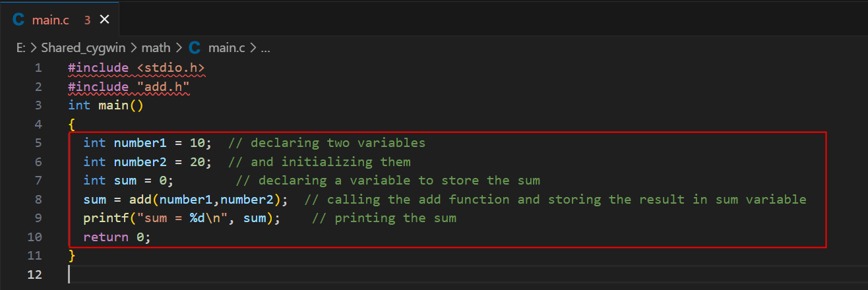Click the C file icon in main.c tab
Screen dimensions: 868x290
coord(18,20)
